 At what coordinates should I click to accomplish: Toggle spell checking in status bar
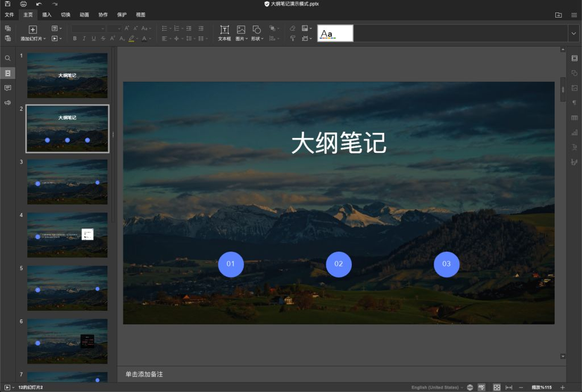[x=481, y=387]
